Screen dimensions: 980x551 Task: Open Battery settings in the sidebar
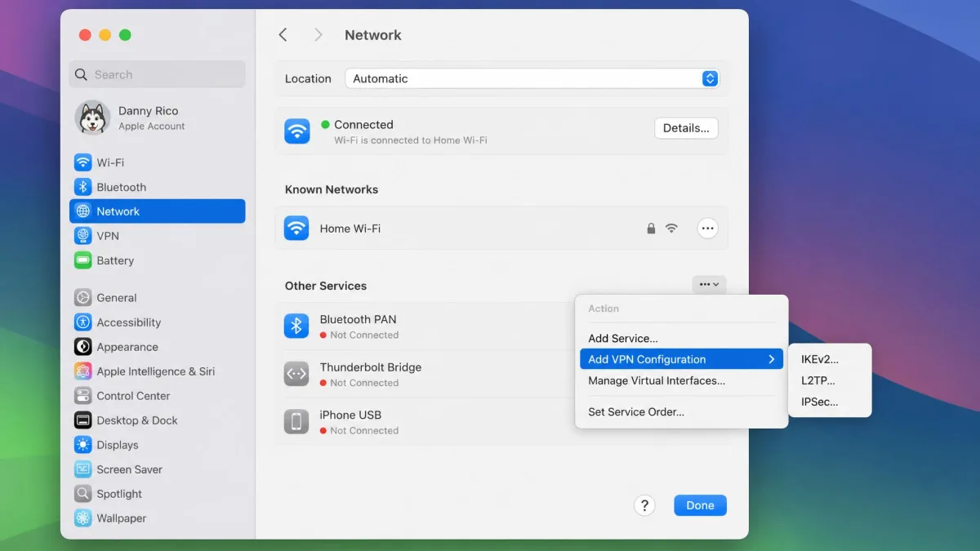click(x=158, y=260)
